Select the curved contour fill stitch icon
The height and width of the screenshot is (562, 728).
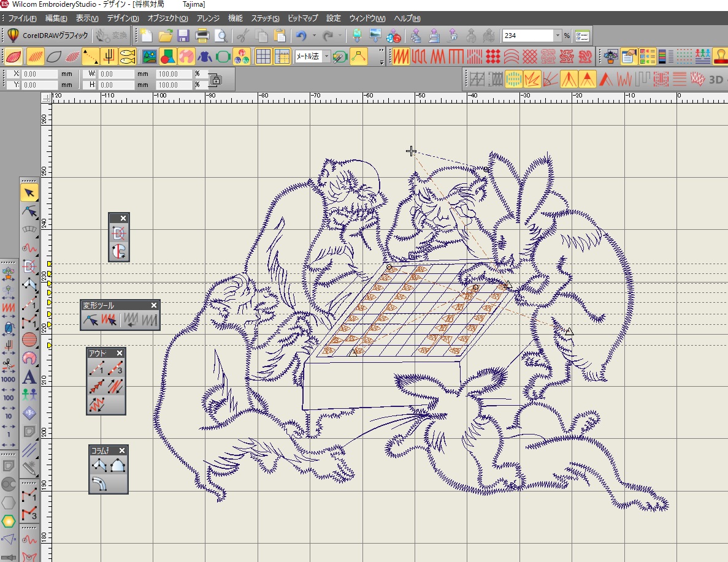click(511, 56)
